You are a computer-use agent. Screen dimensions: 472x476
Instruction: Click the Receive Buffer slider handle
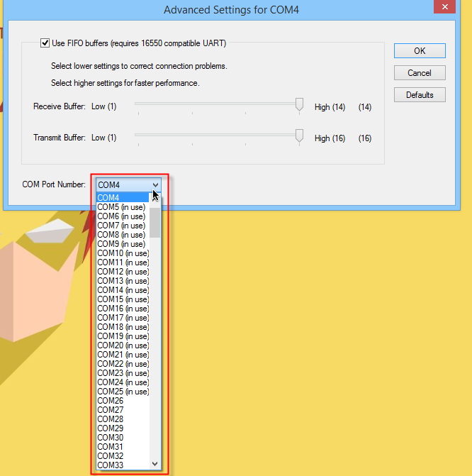pyautogui.click(x=300, y=106)
